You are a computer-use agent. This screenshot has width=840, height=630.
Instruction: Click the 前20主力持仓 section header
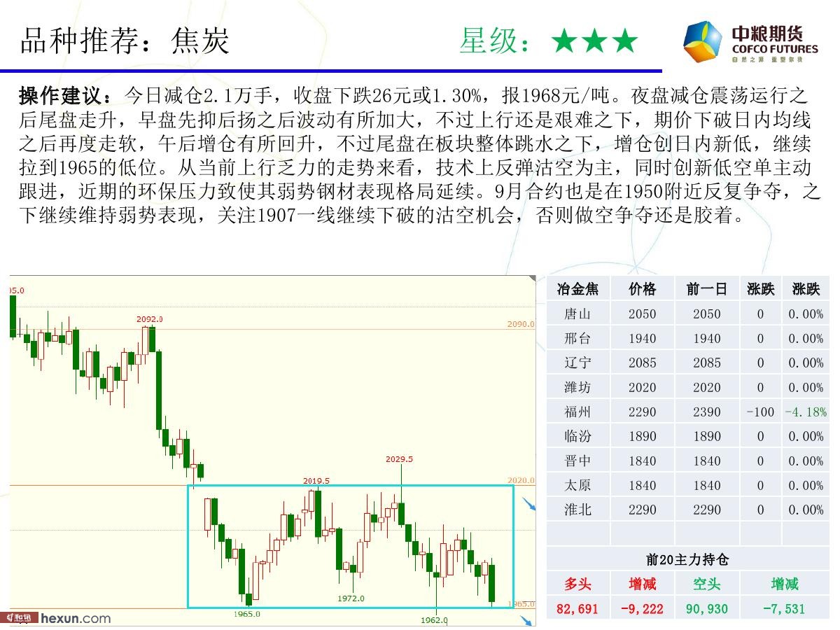pos(687,560)
